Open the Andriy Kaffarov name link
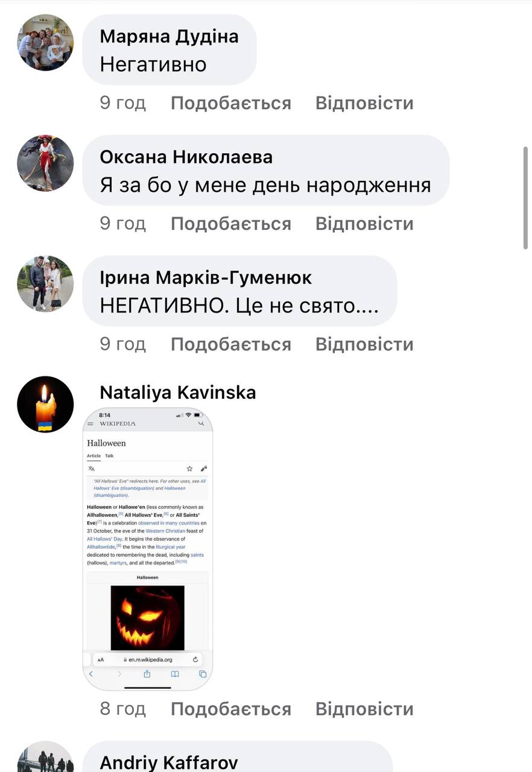 (x=168, y=762)
